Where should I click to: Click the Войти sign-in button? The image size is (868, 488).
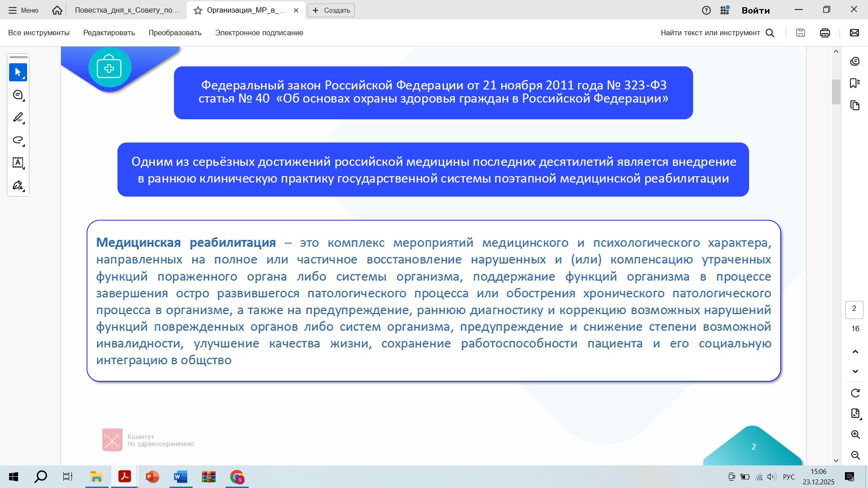coord(755,10)
